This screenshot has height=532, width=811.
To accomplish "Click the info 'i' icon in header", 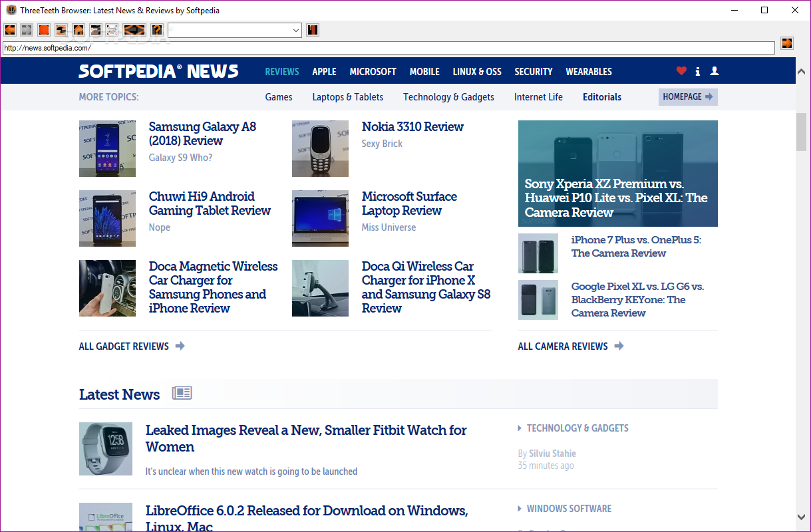I will [x=698, y=71].
